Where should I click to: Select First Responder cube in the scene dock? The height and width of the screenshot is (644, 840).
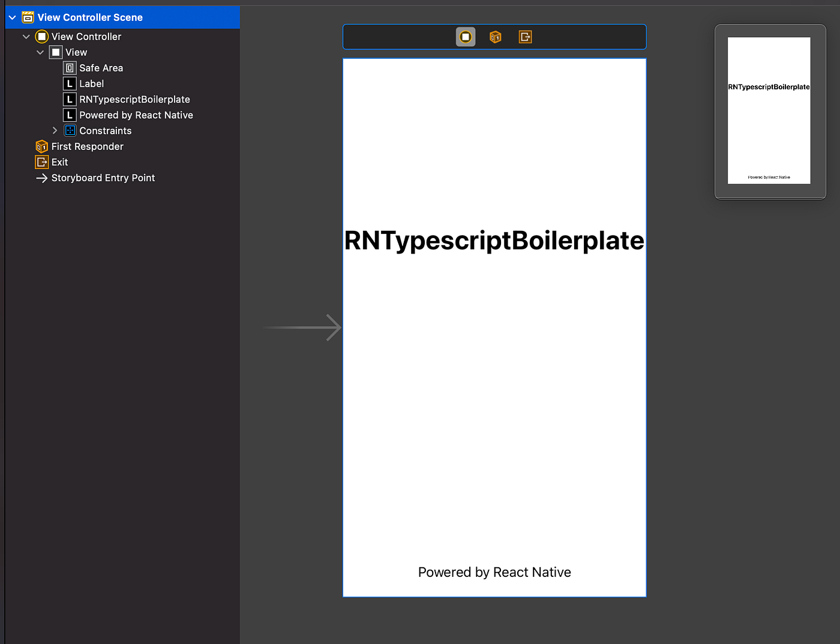pos(495,37)
